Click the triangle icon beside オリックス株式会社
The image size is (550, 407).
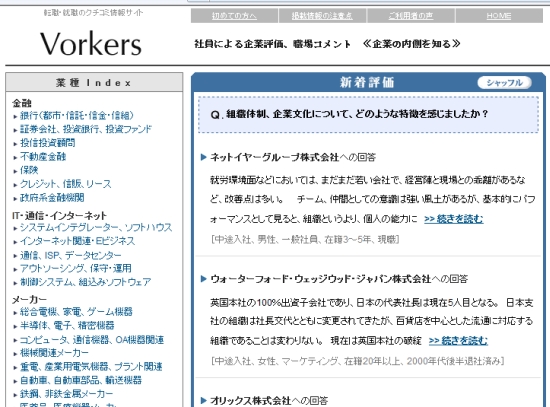(x=203, y=400)
